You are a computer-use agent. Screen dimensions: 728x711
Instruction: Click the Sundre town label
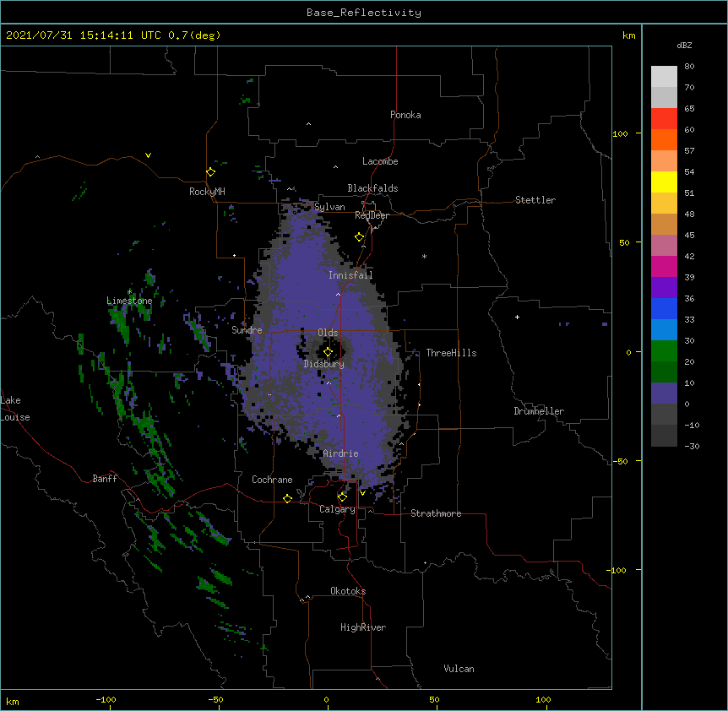tap(247, 330)
